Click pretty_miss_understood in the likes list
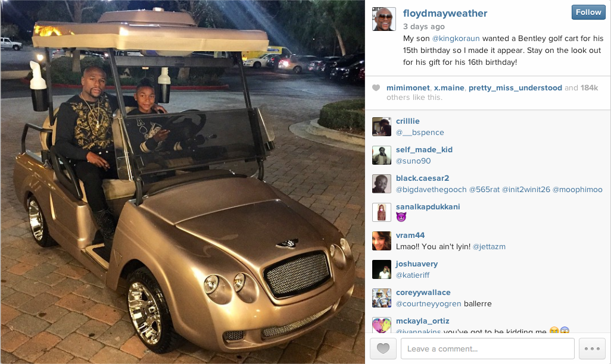Image resolution: width=611 pixels, height=364 pixels. 515,88
